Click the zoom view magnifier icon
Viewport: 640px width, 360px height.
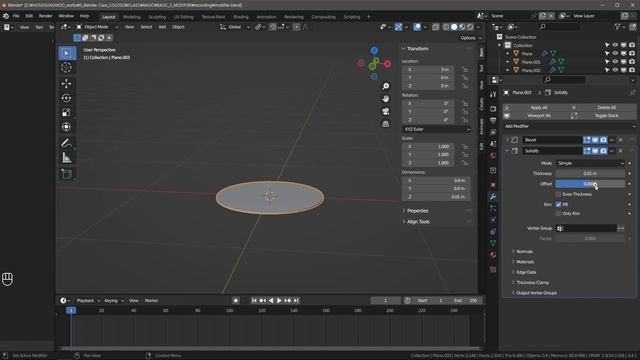(x=385, y=86)
